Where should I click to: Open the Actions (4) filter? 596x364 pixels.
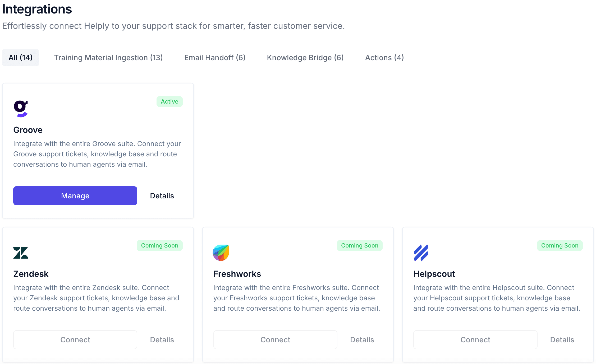(384, 58)
